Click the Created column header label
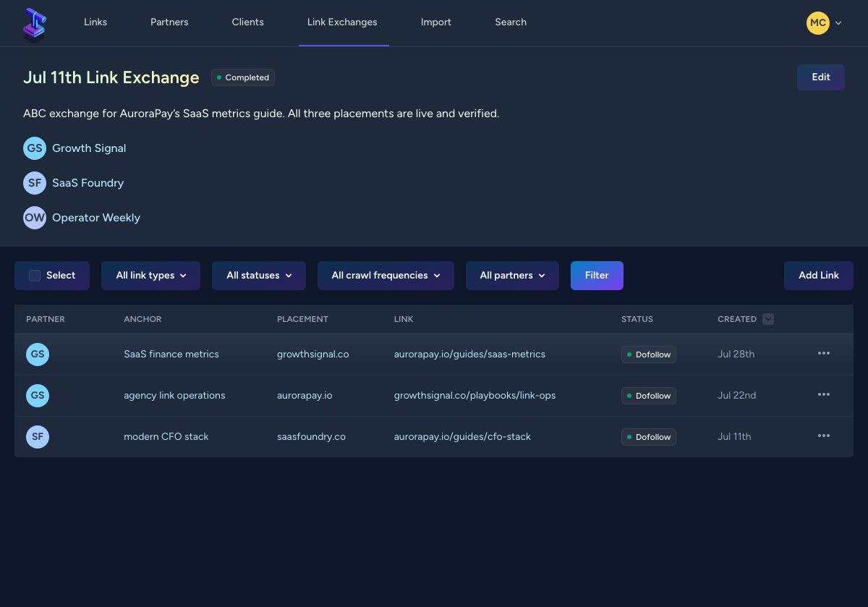868x607 pixels. pos(737,319)
